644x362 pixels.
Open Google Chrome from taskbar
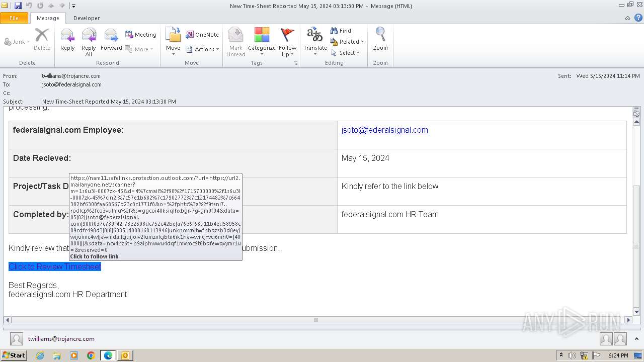point(91,355)
